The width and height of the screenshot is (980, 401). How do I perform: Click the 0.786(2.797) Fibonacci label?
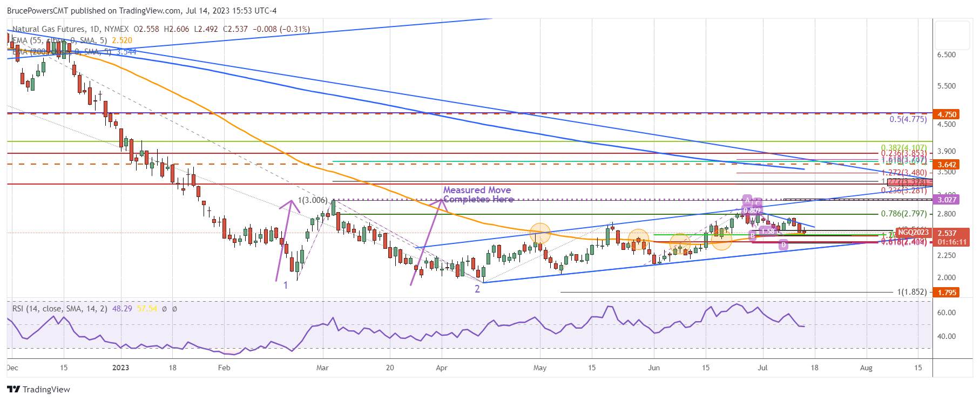click(904, 214)
